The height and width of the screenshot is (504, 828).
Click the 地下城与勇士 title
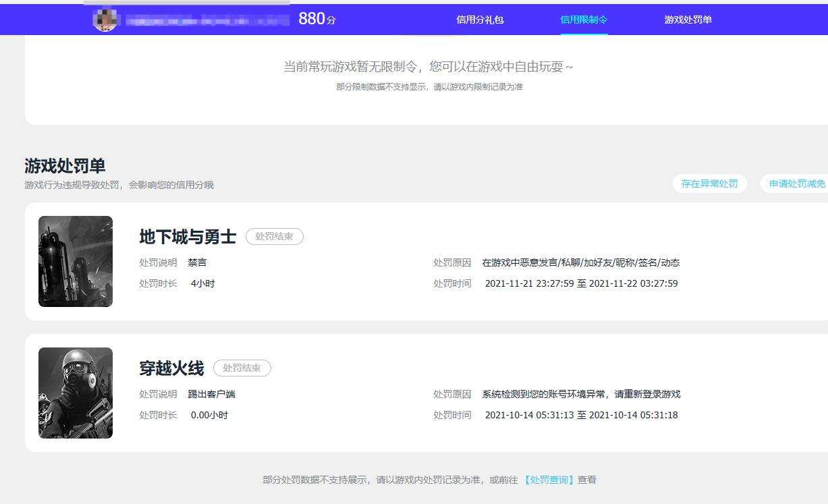pyautogui.click(x=188, y=237)
